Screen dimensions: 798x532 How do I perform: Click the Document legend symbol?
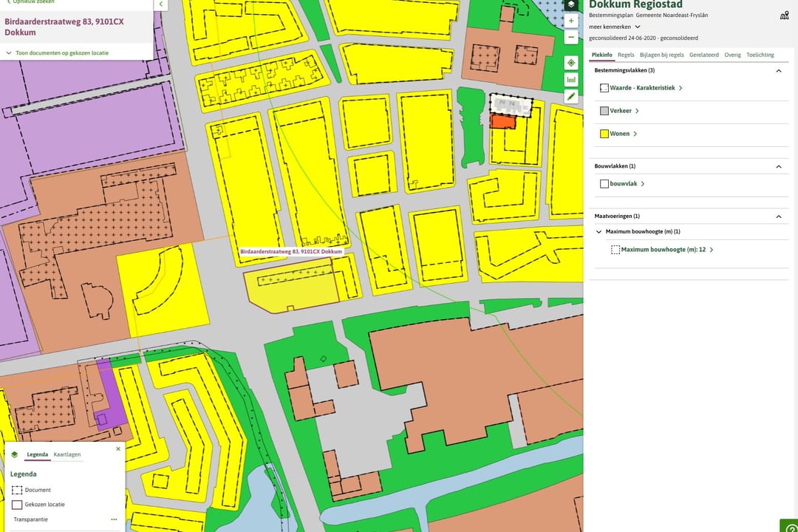pos(17,490)
